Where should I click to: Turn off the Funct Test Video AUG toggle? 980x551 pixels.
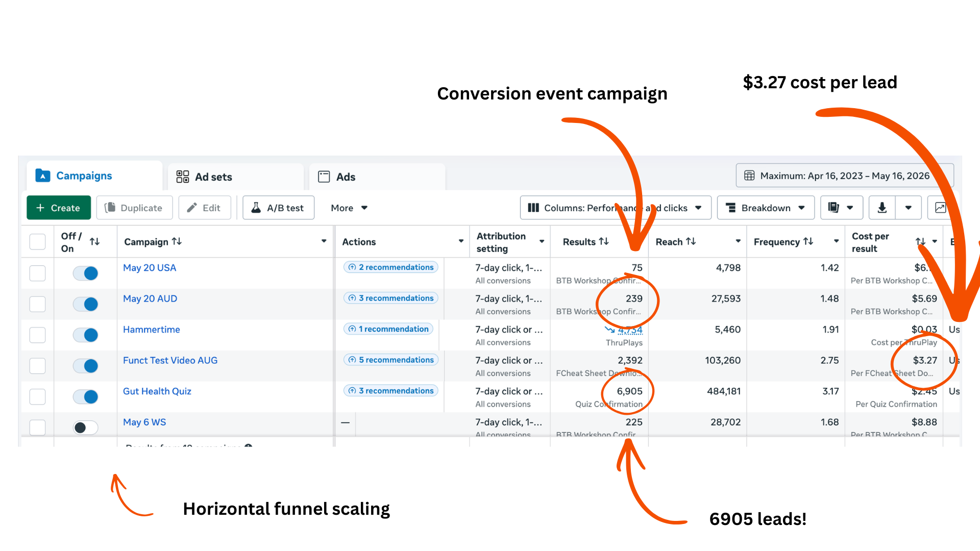pyautogui.click(x=85, y=366)
